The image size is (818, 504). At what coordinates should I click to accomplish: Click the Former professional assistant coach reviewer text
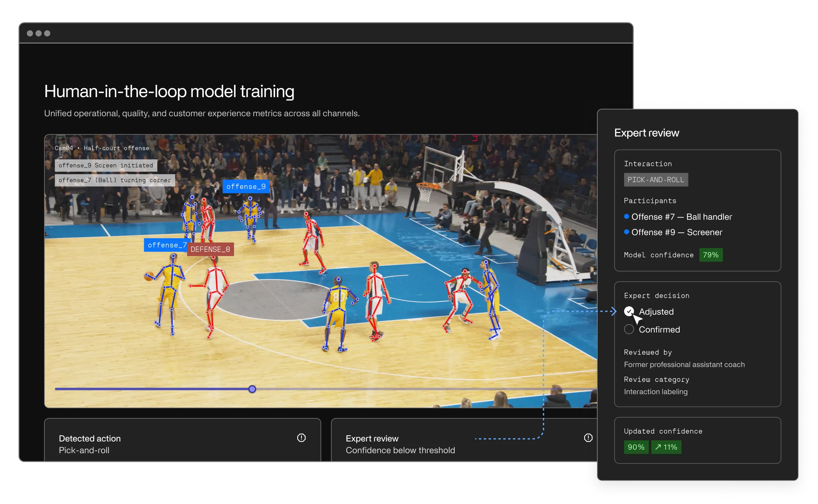coord(684,364)
